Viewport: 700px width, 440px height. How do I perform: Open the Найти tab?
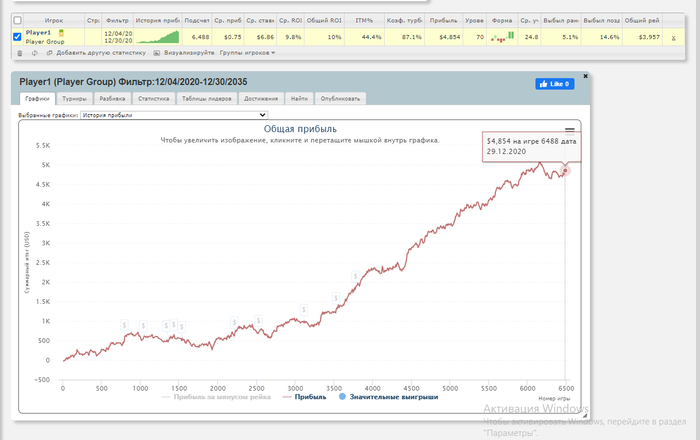coord(299,99)
